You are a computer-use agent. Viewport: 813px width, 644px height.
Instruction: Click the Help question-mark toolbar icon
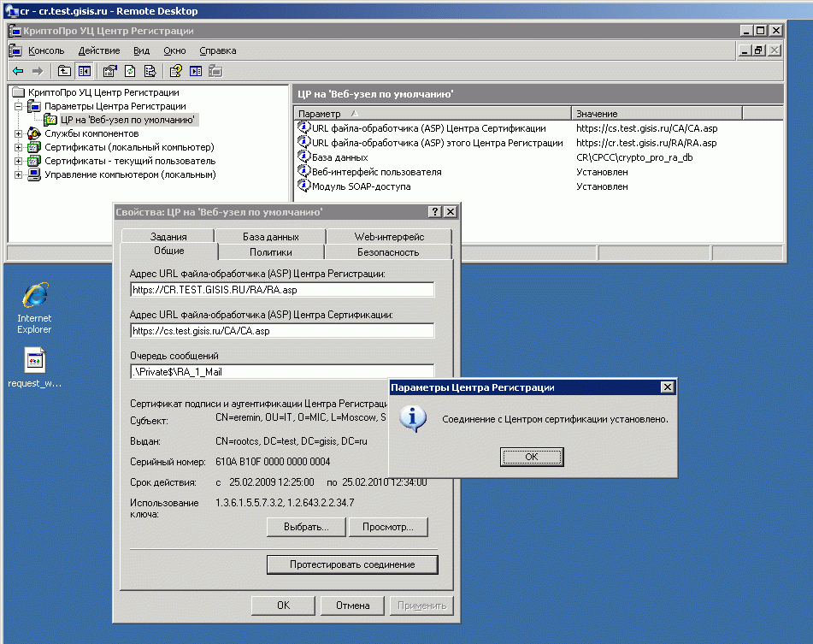(176, 71)
